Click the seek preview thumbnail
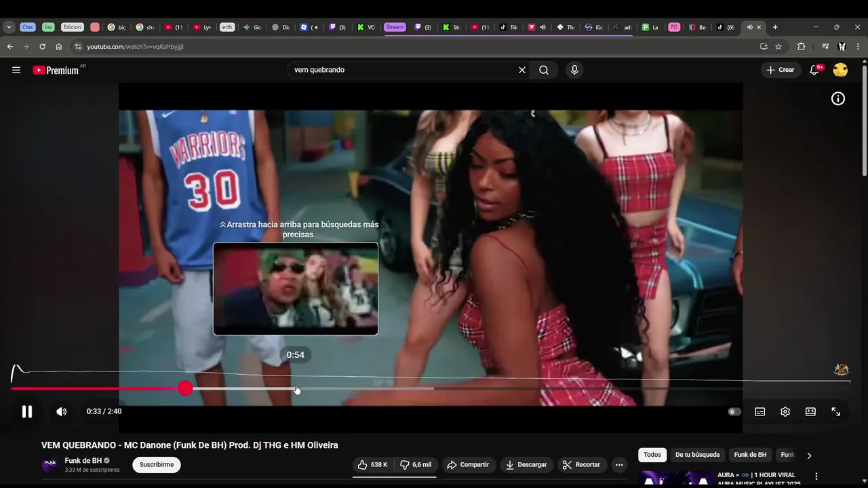Viewport: 868px width, 488px height. click(296, 289)
